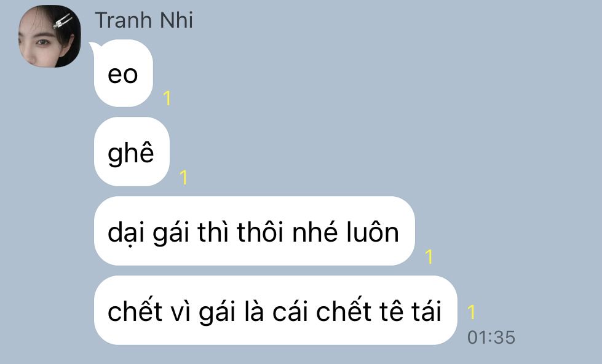Image resolution: width=602 pixels, height=364 pixels.
Task: Tap the "dại gái thì thôi nhé luôn" message
Action: click(x=254, y=231)
